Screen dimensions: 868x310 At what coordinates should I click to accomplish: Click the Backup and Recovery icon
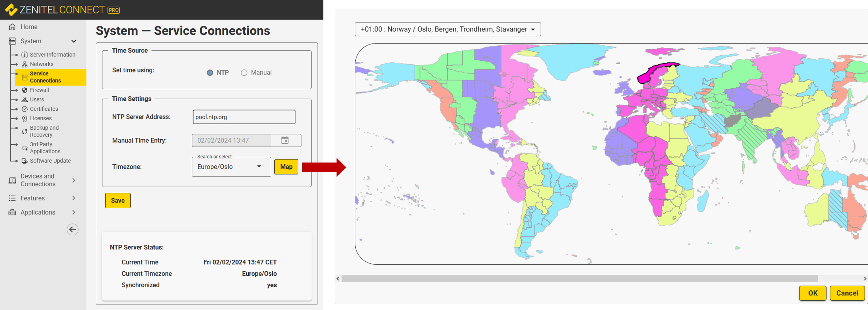coord(25,131)
